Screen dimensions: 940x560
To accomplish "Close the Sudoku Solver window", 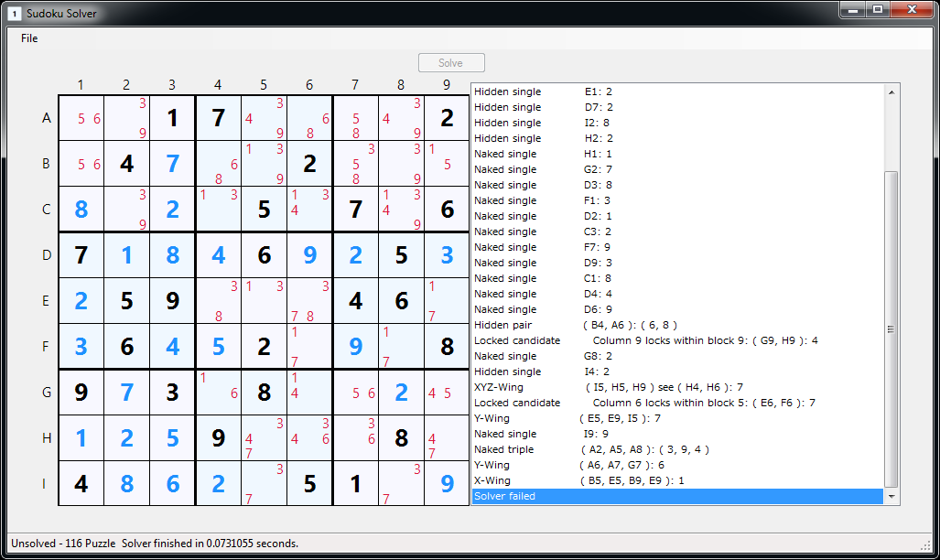I will [x=912, y=9].
